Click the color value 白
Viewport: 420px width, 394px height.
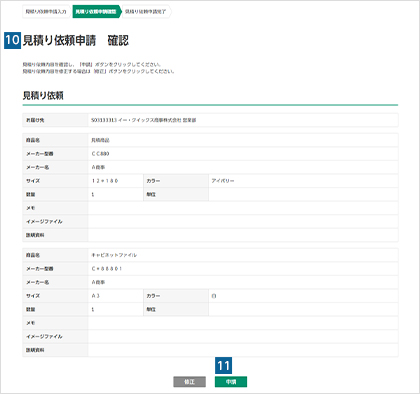click(214, 296)
